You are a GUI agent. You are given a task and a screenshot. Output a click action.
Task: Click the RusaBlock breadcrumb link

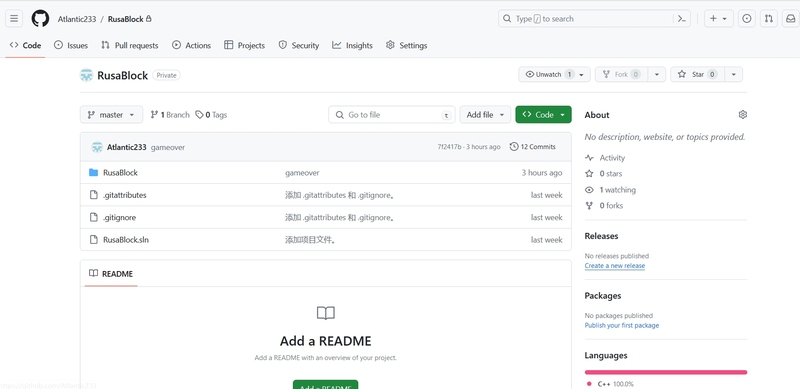tap(126, 19)
